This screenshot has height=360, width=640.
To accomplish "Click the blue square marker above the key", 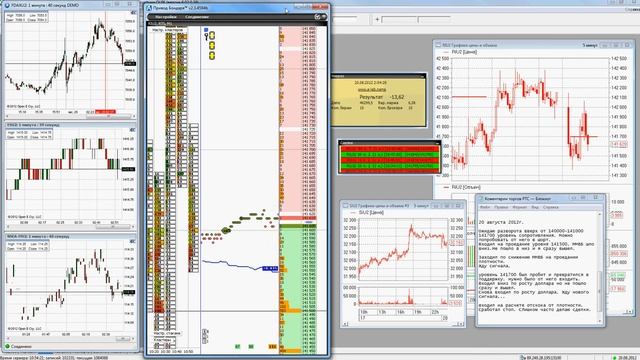I will coord(206,30).
